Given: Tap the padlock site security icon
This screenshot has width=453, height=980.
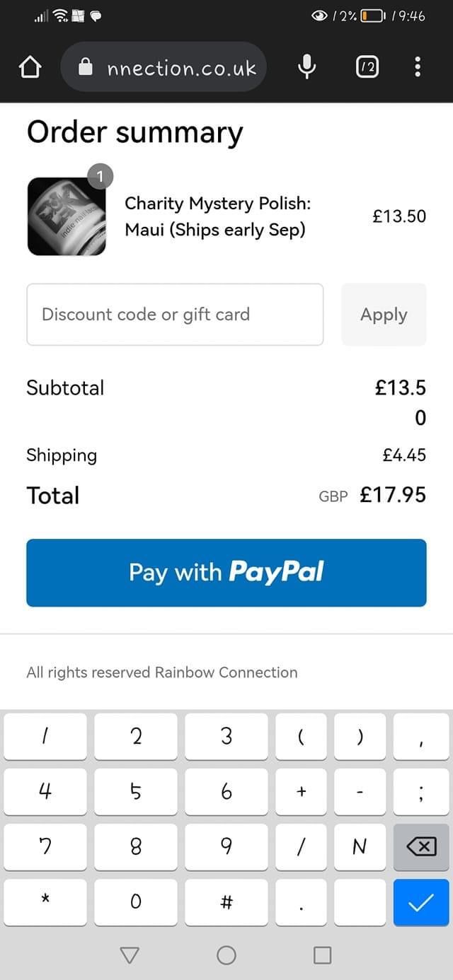Looking at the screenshot, I should click(86, 68).
